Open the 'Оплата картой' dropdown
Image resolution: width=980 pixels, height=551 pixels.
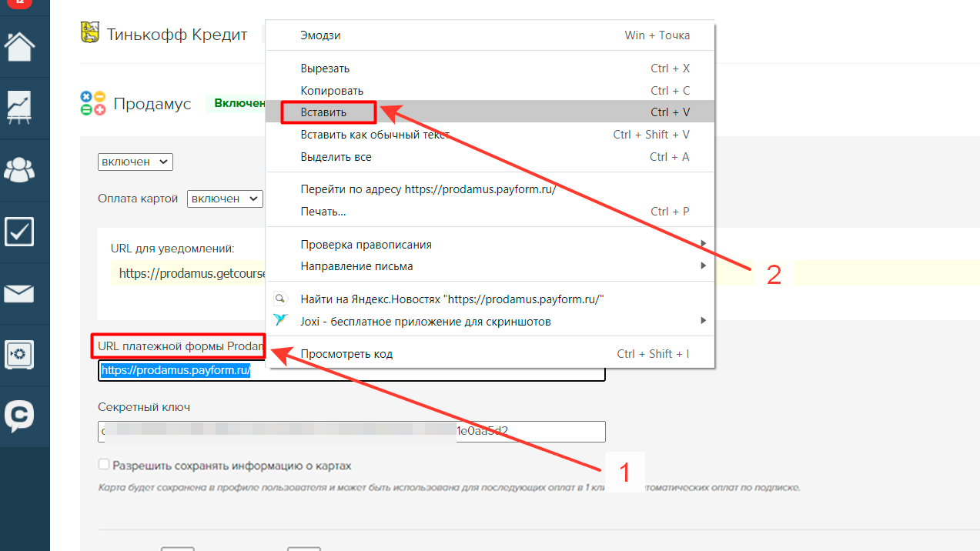click(225, 199)
